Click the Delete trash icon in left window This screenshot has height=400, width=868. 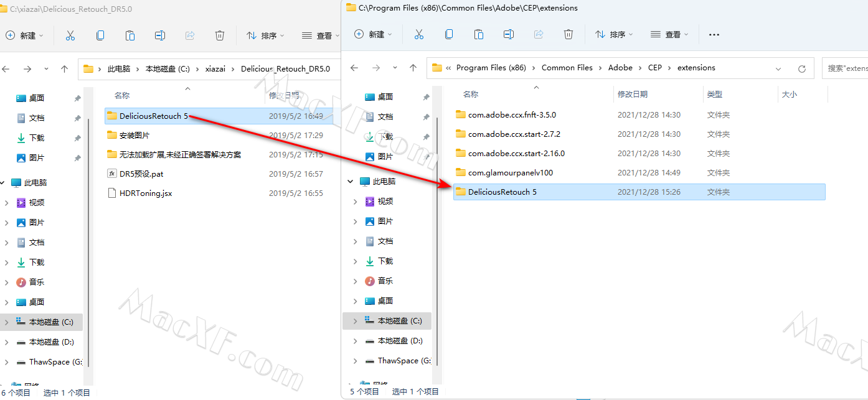point(220,35)
